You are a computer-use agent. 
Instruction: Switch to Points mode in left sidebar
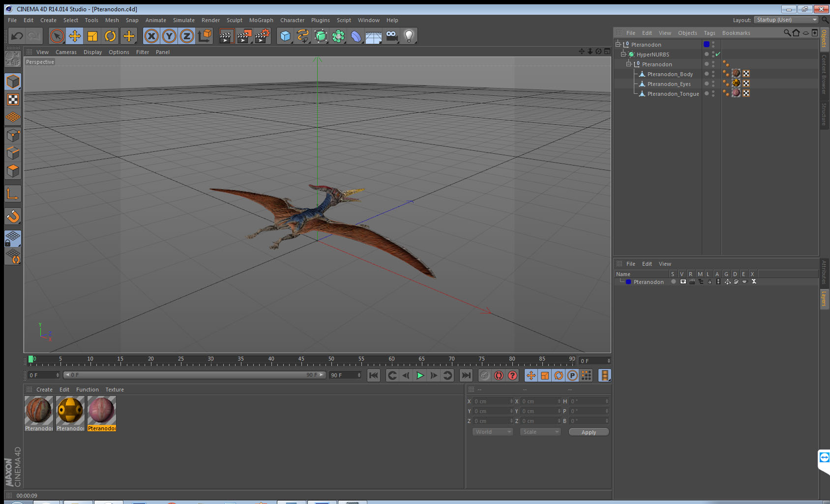(x=13, y=135)
